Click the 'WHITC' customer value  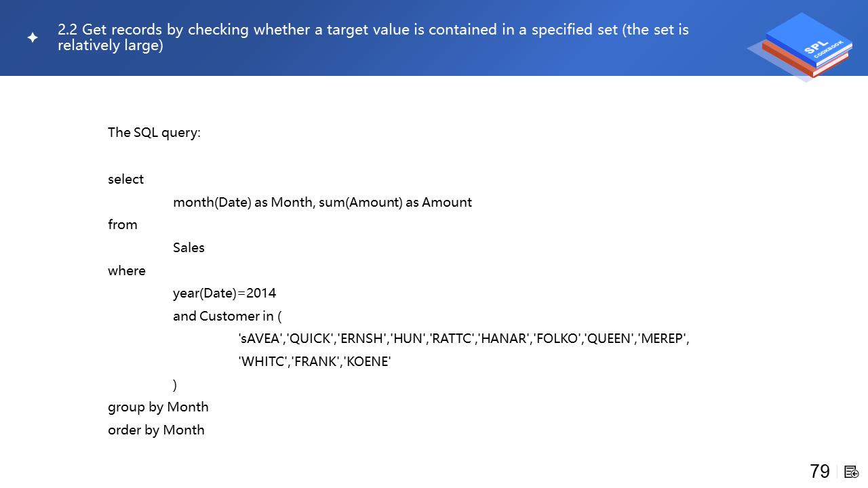coord(263,362)
